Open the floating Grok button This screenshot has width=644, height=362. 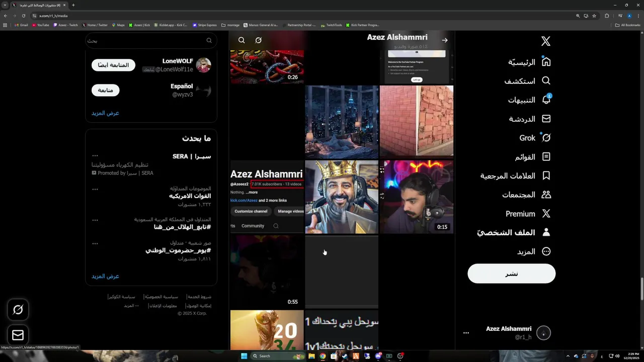pyautogui.click(x=18, y=310)
